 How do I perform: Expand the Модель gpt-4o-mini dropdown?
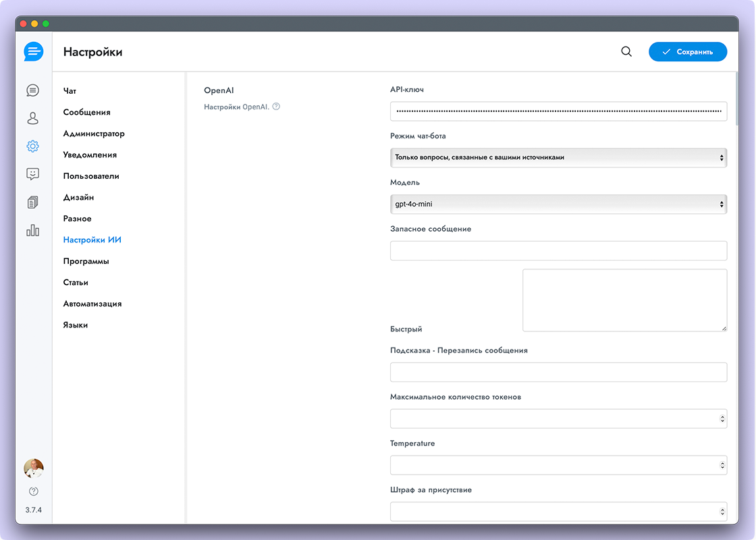pos(558,204)
